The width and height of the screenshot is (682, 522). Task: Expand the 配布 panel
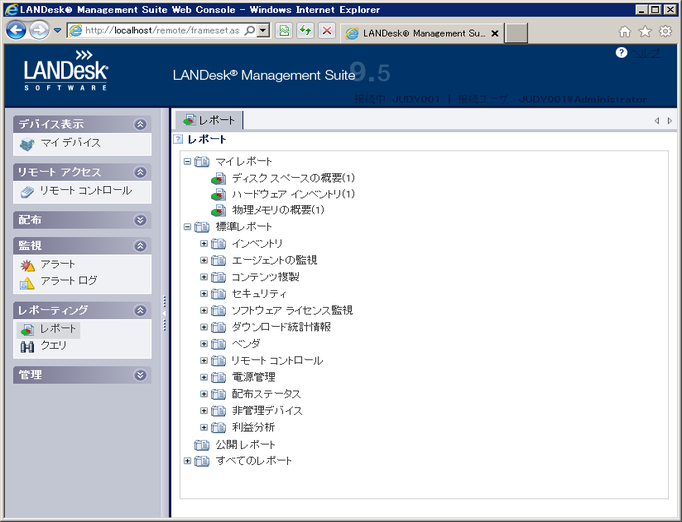(x=140, y=220)
